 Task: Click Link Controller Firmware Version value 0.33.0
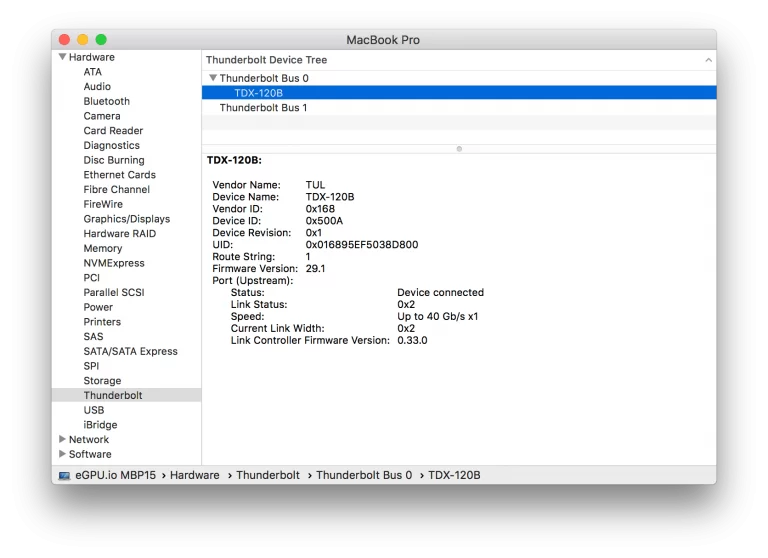[412, 340]
